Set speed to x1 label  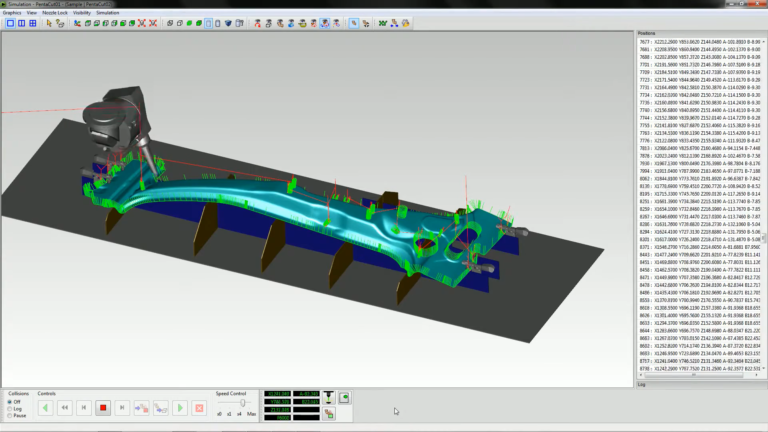229,414
